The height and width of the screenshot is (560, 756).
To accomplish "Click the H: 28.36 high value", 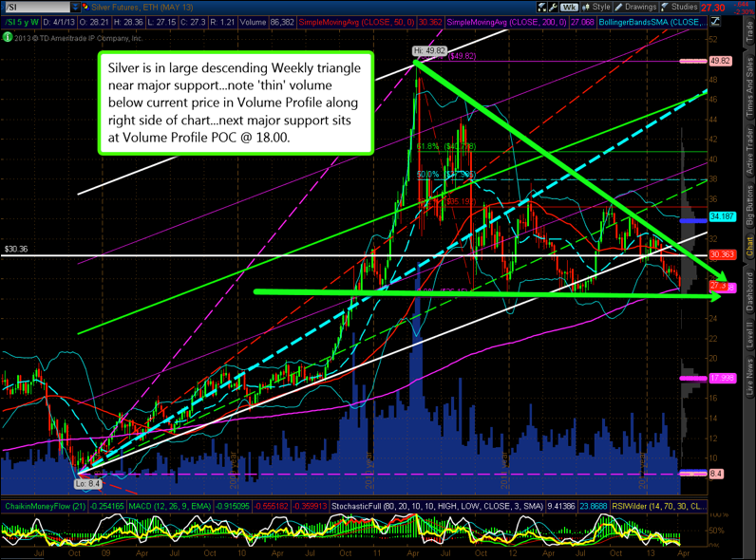I will (x=128, y=22).
